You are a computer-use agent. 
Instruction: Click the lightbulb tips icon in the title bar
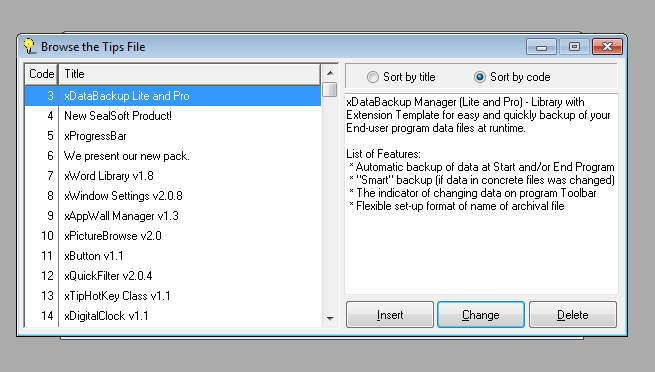(x=29, y=46)
